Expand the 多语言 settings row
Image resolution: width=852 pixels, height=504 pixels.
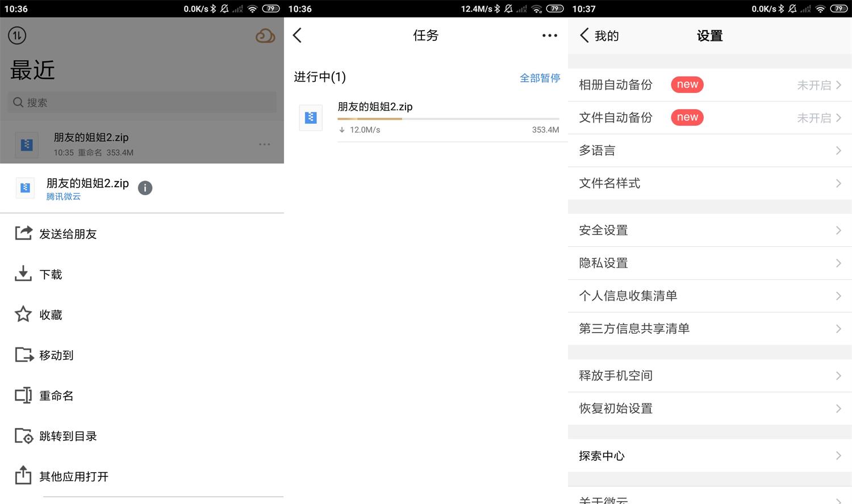click(709, 150)
